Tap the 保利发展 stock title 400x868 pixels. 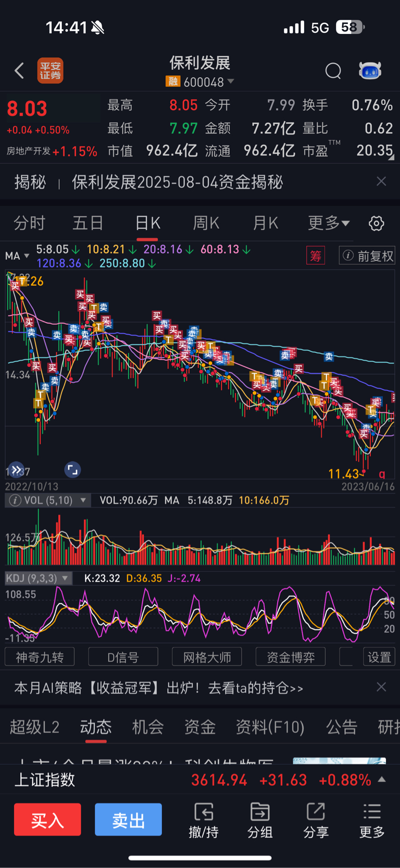pyautogui.click(x=200, y=63)
